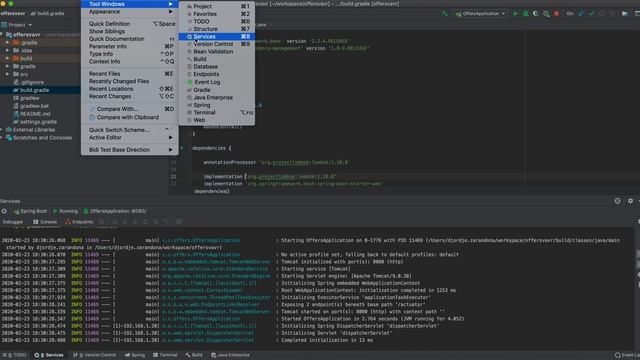The image size is (640, 360).
Task: Choose Recently Changed Files menu entry
Action: tap(130, 81)
